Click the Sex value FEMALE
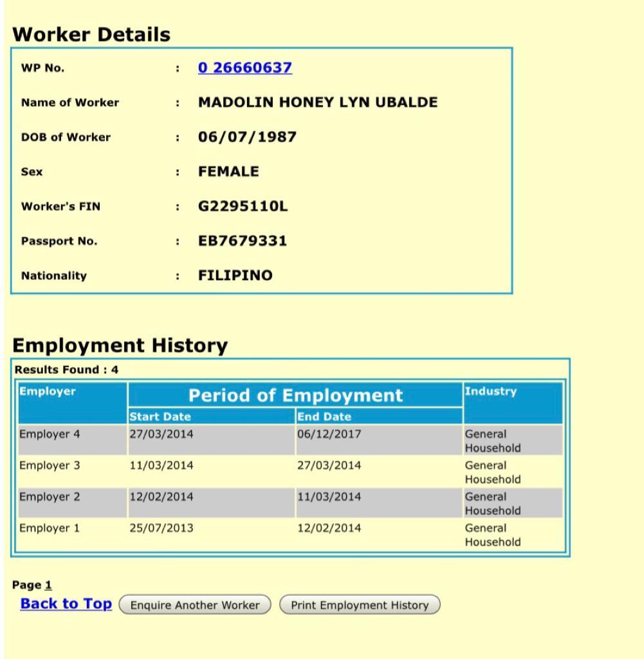 pos(228,172)
